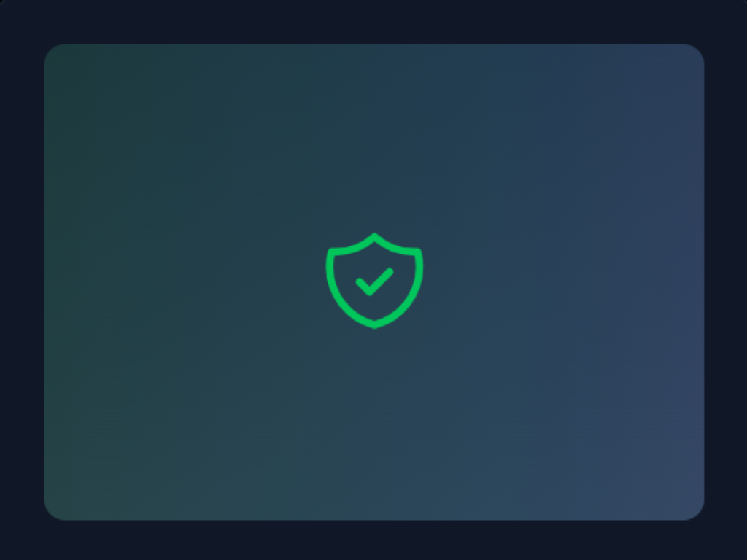747x560 pixels.
Task: Click the gradient card's lower-right rounded corner
Action: pyautogui.click(x=696, y=512)
